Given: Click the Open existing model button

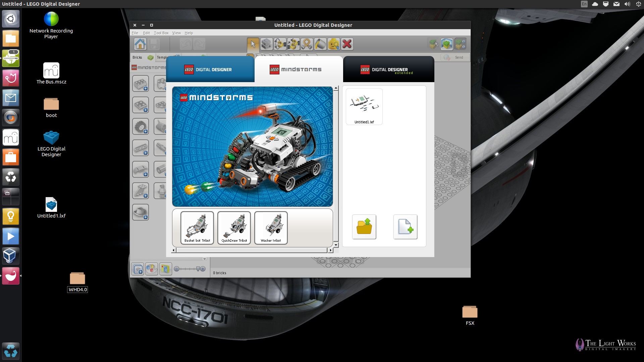Looking at the screenshot, I should (364, 226).
